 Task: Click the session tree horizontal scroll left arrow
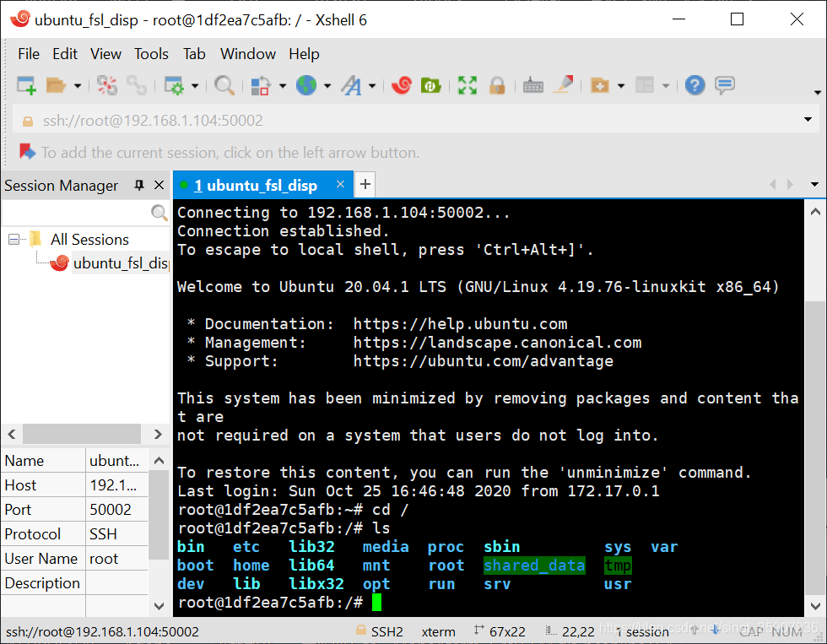pos(12,434)
